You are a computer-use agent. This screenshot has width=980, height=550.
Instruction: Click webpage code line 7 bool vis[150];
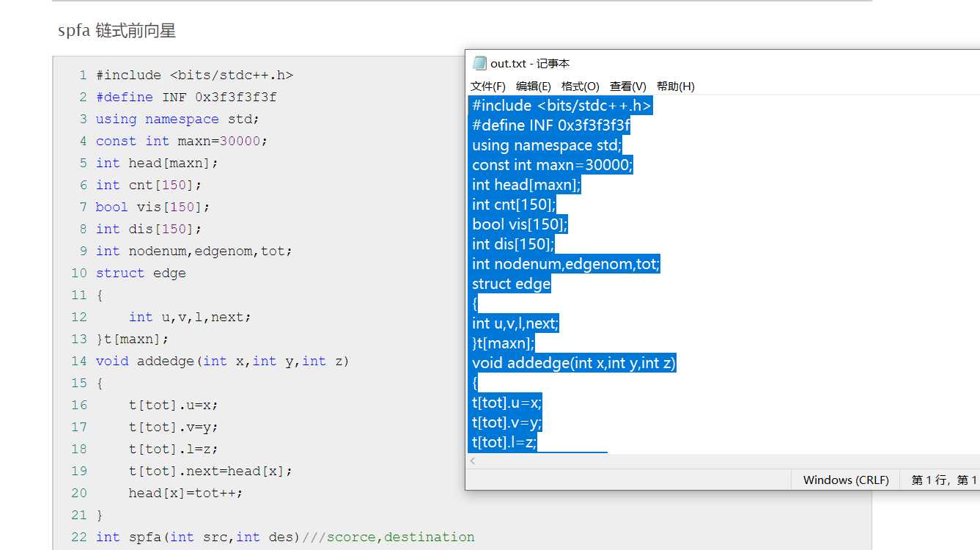[x=153, y=207]
